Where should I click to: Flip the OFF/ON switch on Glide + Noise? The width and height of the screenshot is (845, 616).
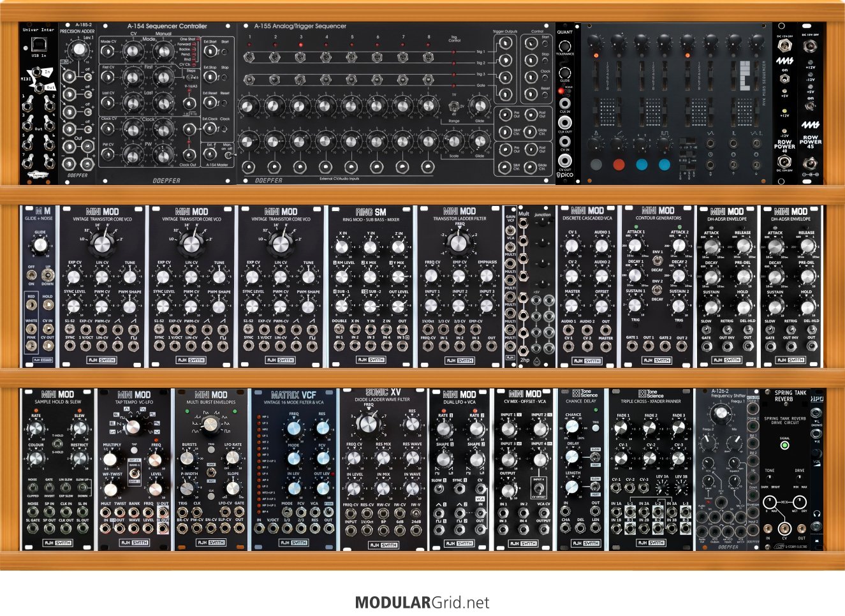click(31, 275)
